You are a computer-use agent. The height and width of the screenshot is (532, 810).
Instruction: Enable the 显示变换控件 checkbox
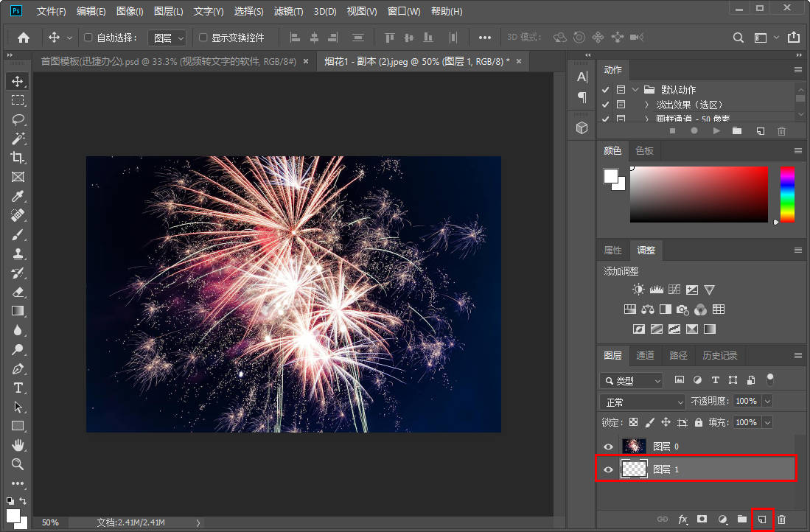pos(203,38)
